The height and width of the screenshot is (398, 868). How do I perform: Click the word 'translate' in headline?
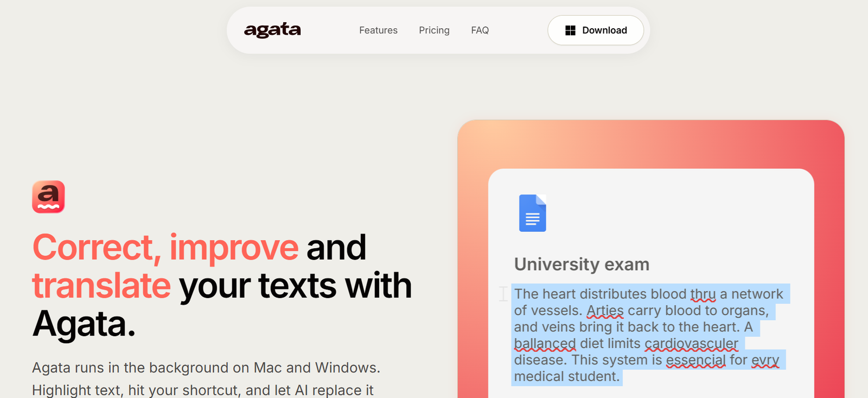pos(101,286)
